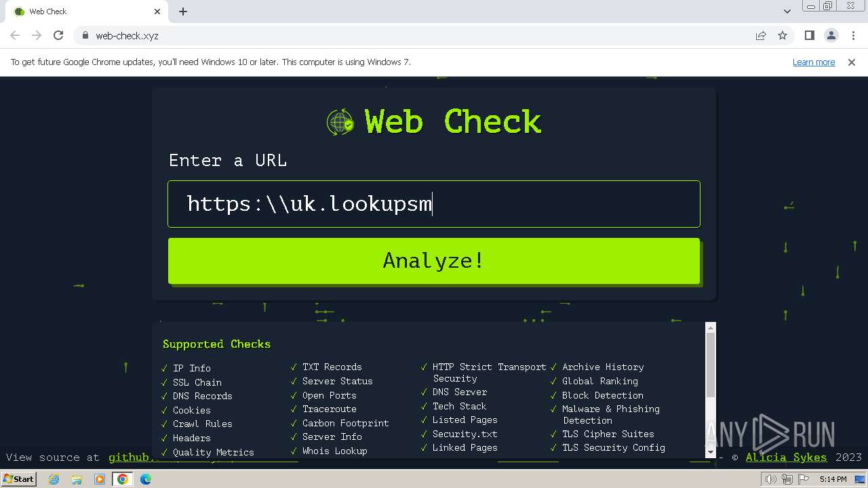Click the Block Detection check item
The height and width of the screenshot is (488, 868).
click(x=602, y=395)
